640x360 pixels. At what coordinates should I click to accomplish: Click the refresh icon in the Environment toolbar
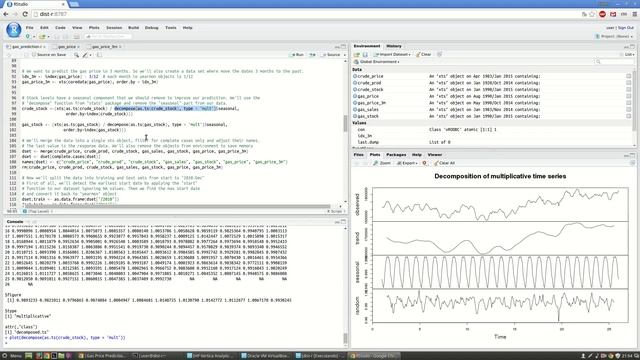[440, 54]
